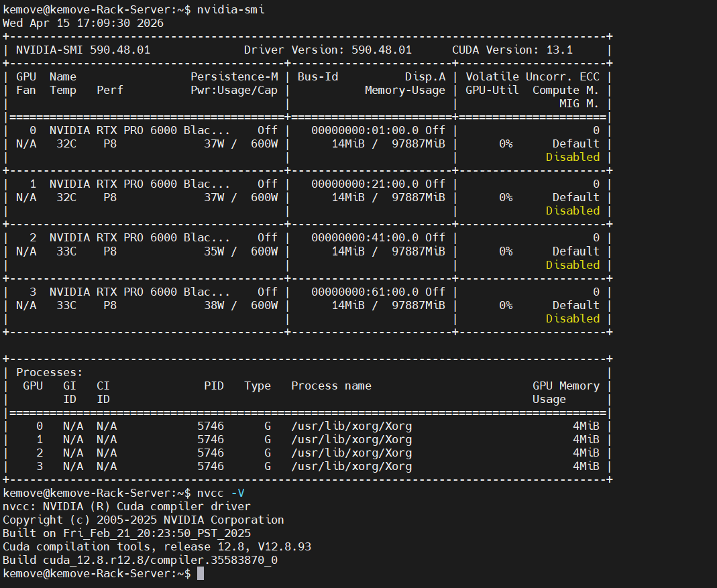Click the 'Memory-Usage' column header
This screenshot has height=588, width=717.
click(x=404, y=90)
